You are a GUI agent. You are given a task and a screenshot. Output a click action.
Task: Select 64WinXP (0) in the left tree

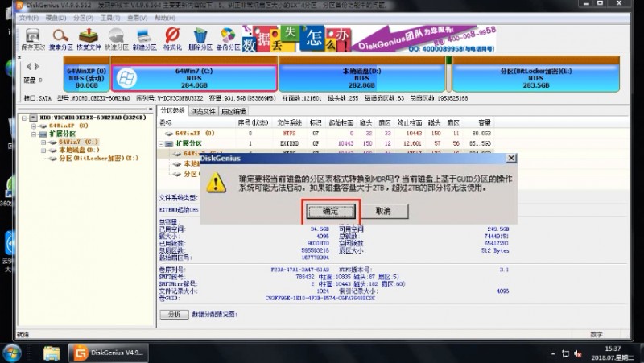point(68,126)
